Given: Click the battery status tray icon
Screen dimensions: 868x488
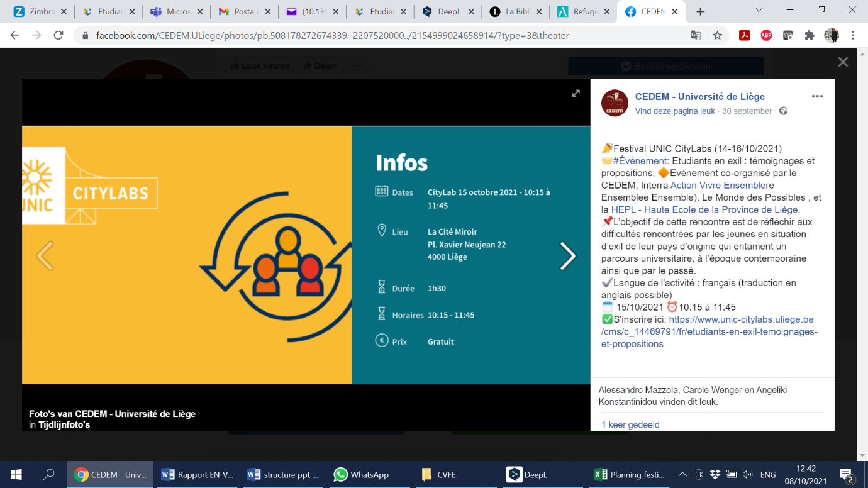Looking at the screenshot, I should (x=732, y=475).
